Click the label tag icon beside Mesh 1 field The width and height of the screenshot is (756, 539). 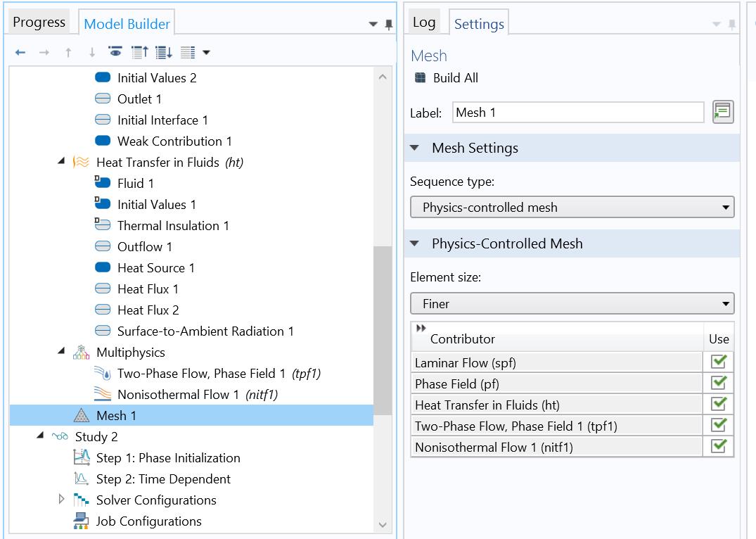(x=722, y=113)
